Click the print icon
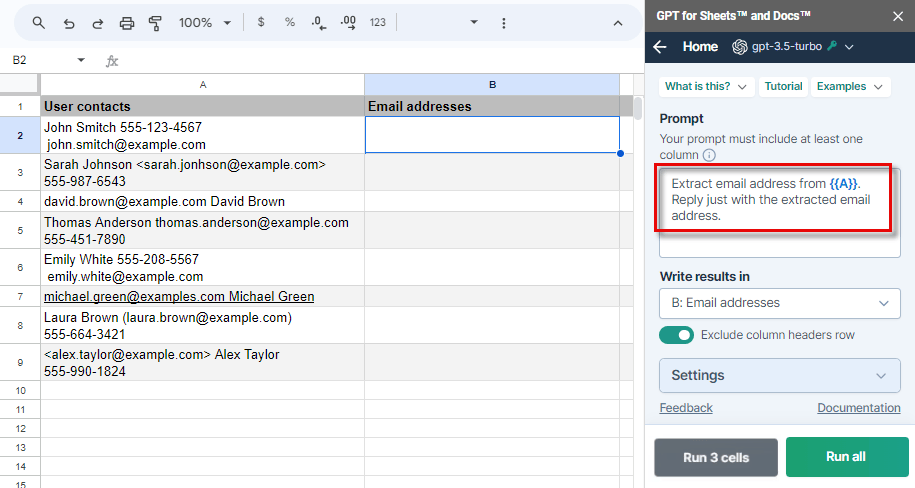Viewport: 915px width, 488px height. [127, 23]
